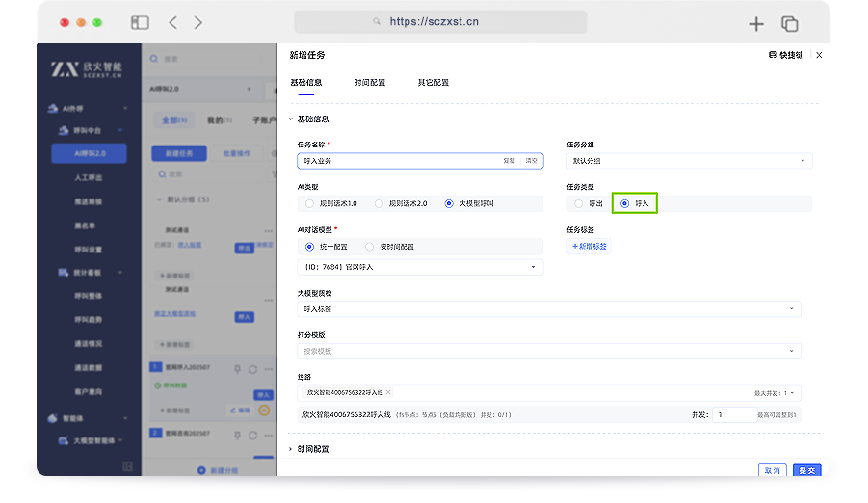This screenshot has width=868, height=503.
Task: Go forward with the browser forward arrow
Action: [198, 22]
